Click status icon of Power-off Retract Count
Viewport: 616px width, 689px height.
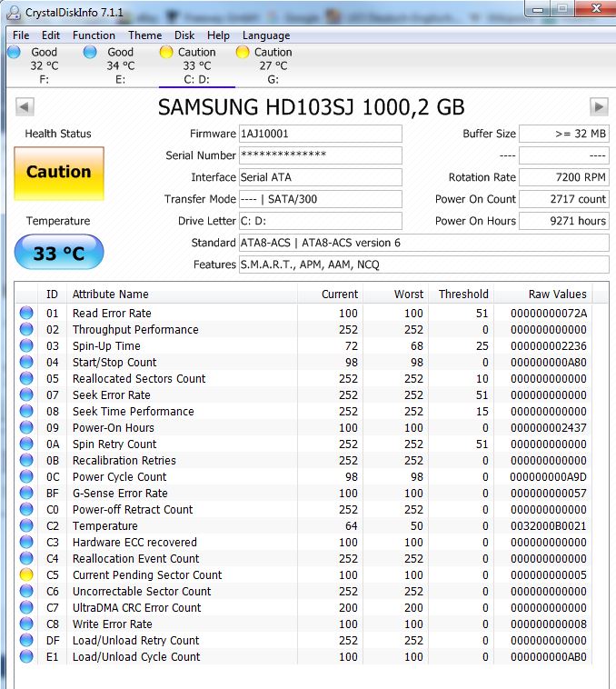(x=26, y=509)
